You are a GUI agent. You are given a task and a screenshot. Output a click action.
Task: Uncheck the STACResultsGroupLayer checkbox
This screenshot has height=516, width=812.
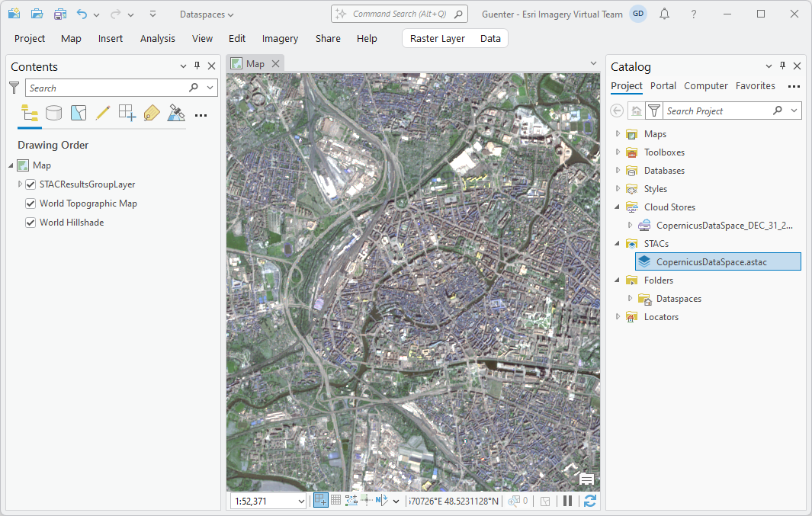(x=30, y=184)
